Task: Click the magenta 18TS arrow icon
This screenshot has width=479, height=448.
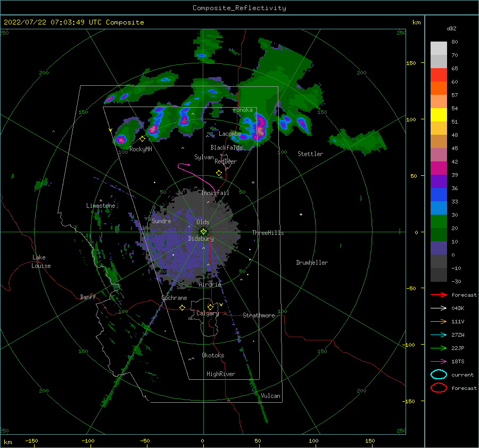Action: [x=439, y=362]
